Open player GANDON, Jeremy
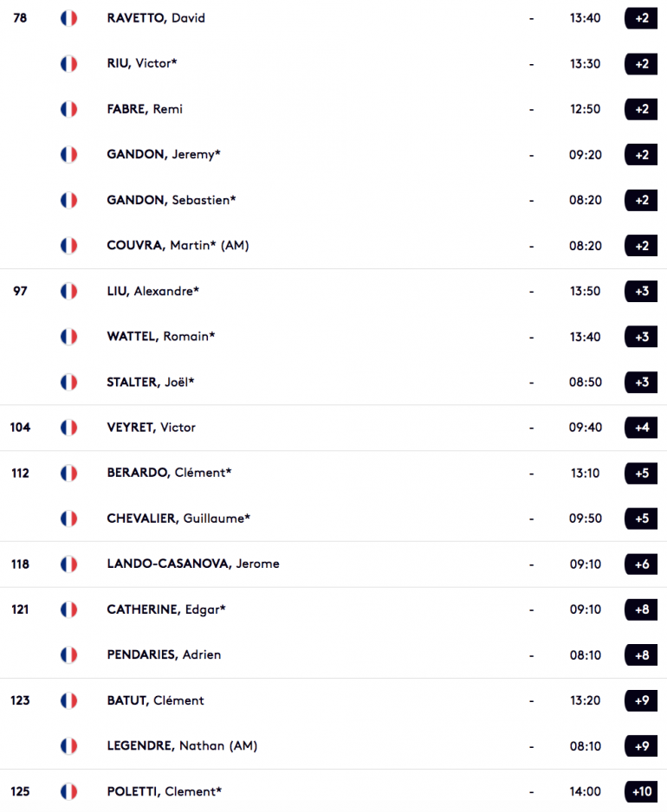 (164, 154)
